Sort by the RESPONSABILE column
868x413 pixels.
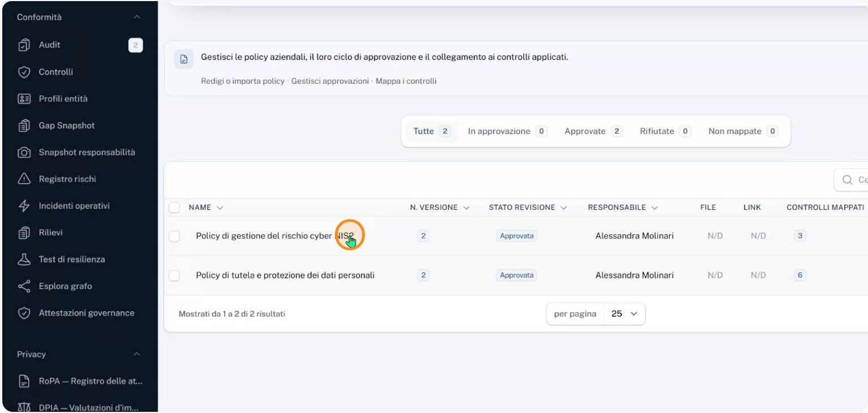622,208
